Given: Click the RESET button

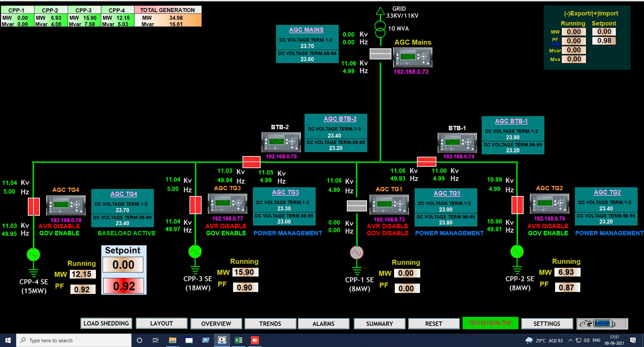Looking at the screenshot, I should point(434,324).
